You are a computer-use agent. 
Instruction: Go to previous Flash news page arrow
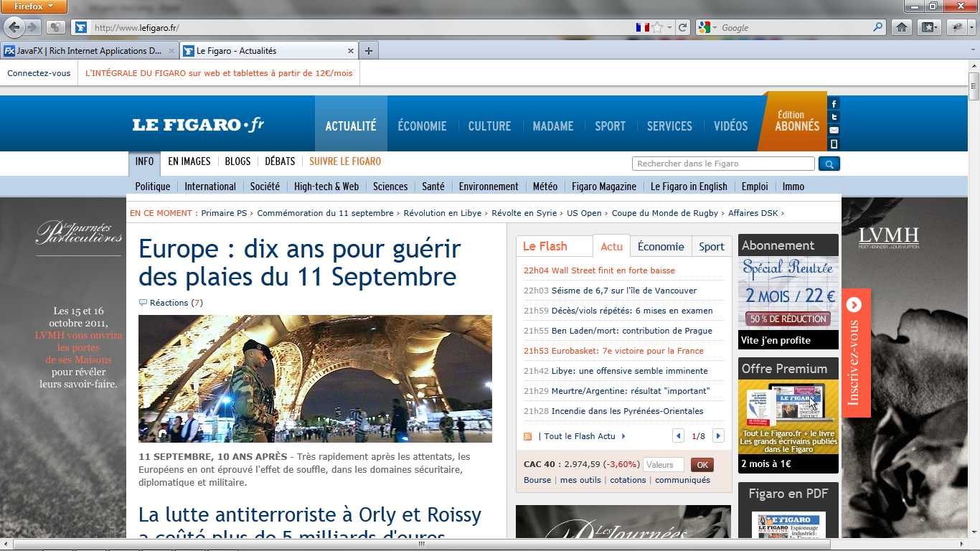pos(678,436)
